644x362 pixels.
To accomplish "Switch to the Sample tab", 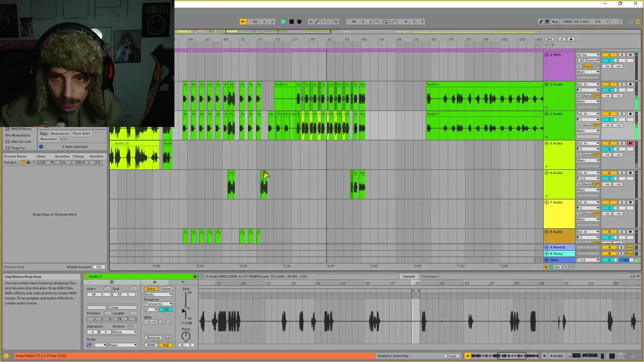I will (x=409, y=276).
